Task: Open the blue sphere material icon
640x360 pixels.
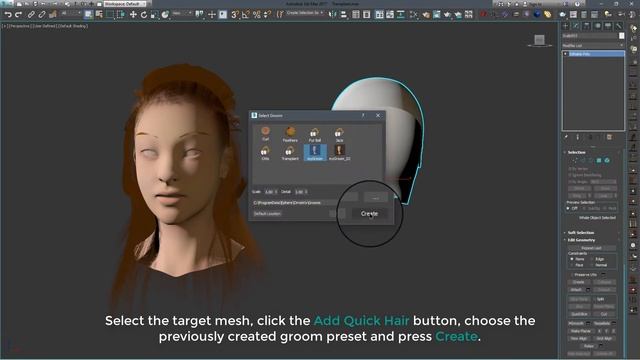Action: tap(537, 15)
